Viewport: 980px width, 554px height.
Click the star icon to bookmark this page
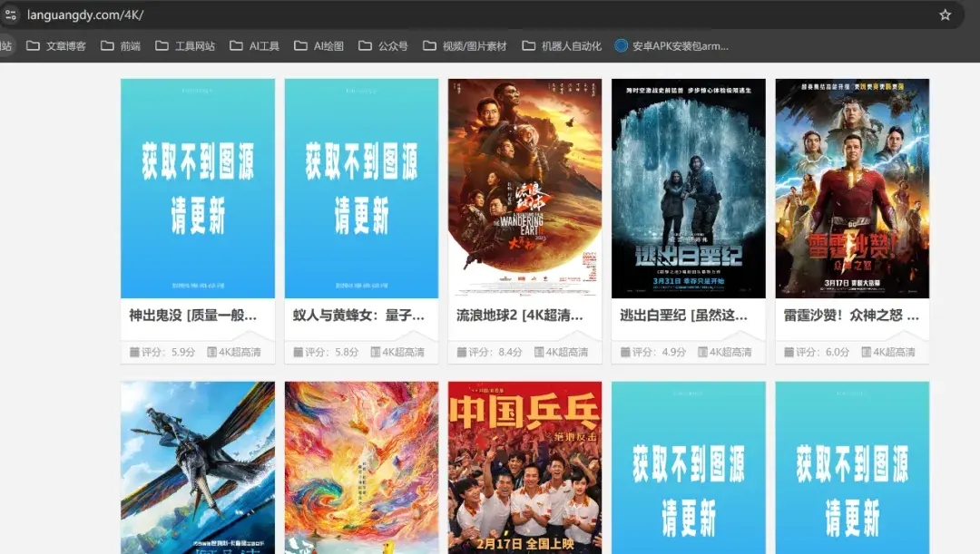pyautogui.click(x=946, y=15)
